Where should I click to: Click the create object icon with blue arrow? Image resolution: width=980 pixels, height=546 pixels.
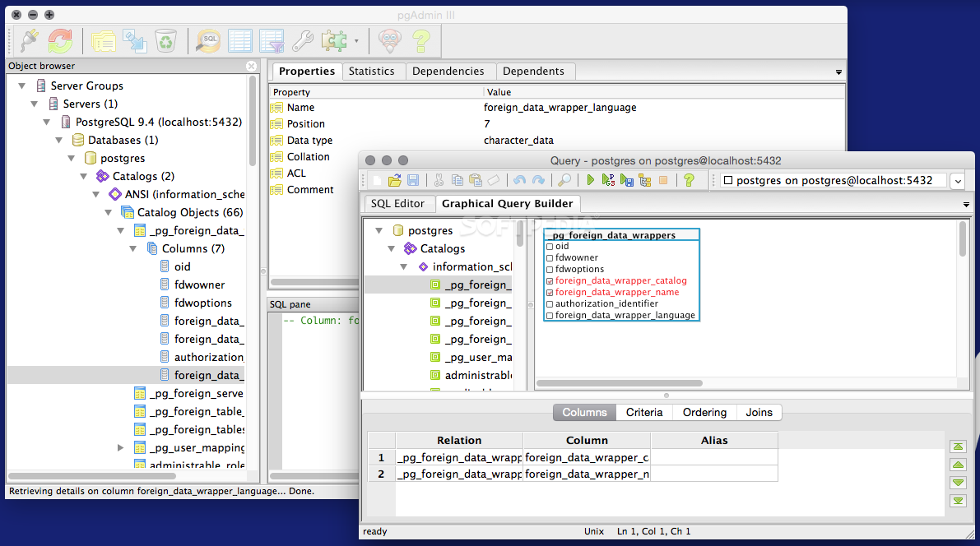[x=134, y=41]
